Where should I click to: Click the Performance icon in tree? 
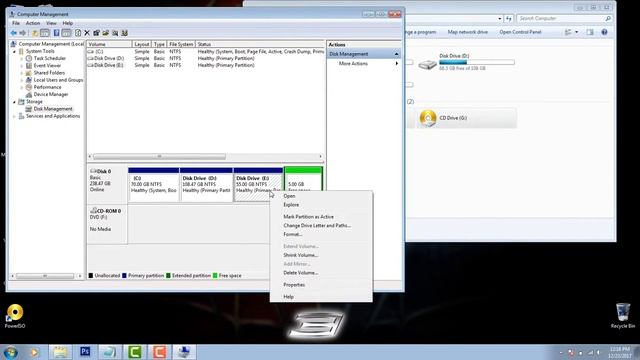pos(29,87)
